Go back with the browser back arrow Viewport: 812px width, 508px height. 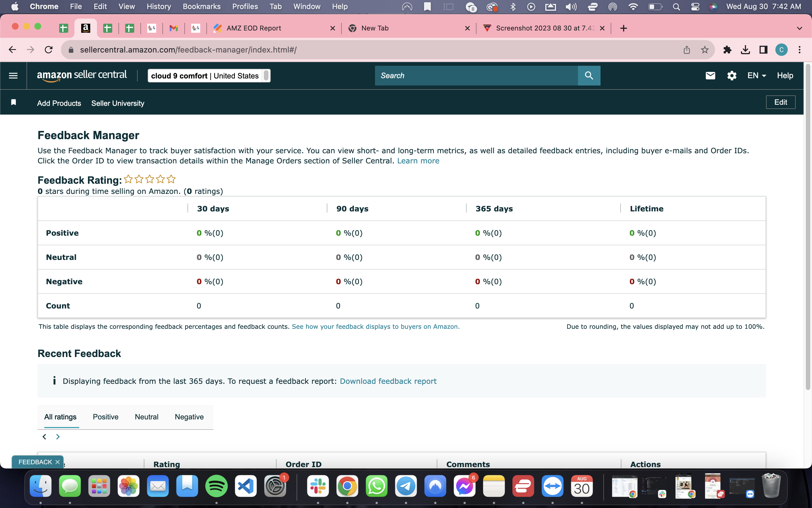pos(12,50)
